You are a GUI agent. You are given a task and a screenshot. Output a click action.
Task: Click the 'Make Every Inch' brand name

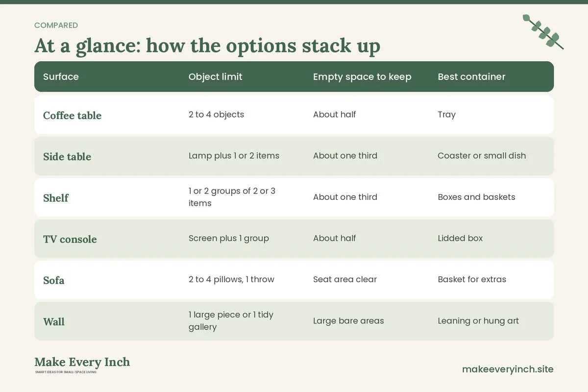[x=82, y=362]
